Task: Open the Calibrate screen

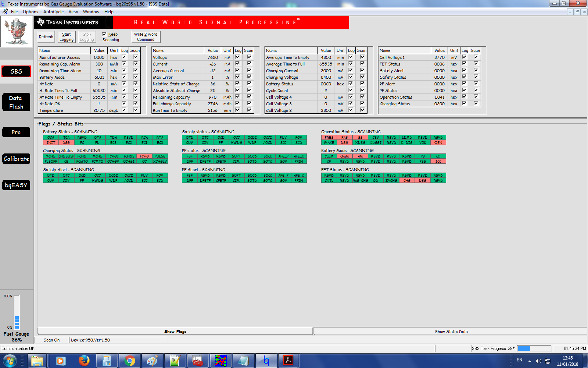Action: click(16, 159)
